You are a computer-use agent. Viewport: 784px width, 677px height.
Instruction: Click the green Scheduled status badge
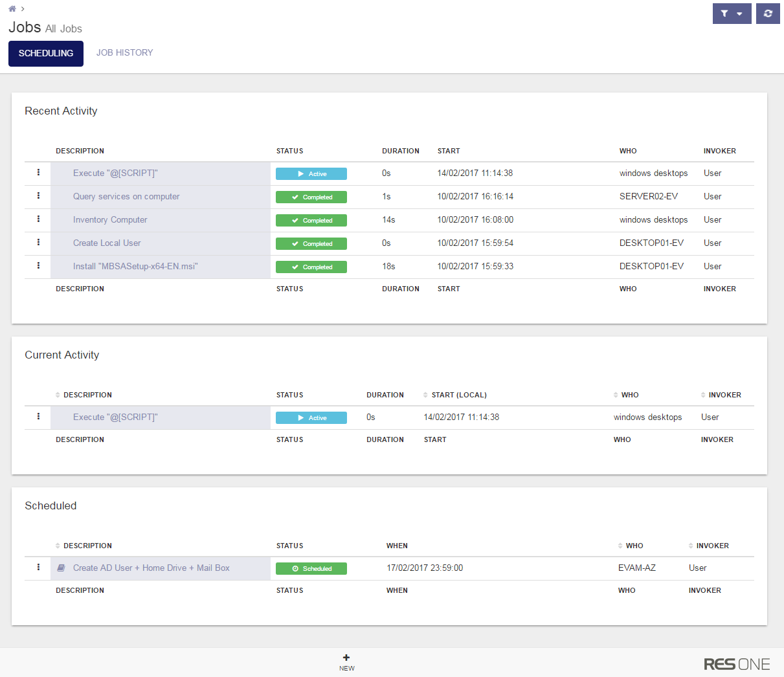[x=311, y=568]
